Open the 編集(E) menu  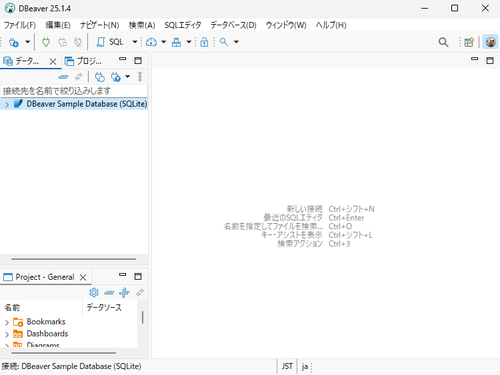coord(58,25)
